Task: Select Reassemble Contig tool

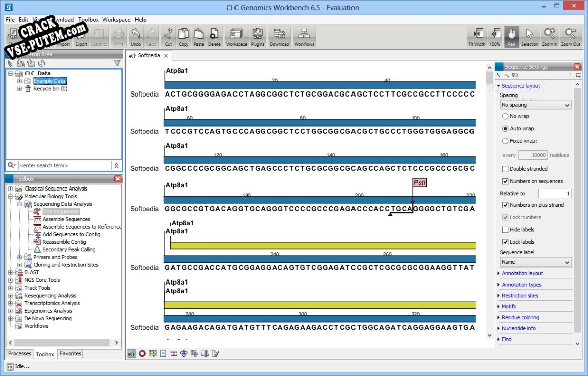Action: click(x=64, y=242)
